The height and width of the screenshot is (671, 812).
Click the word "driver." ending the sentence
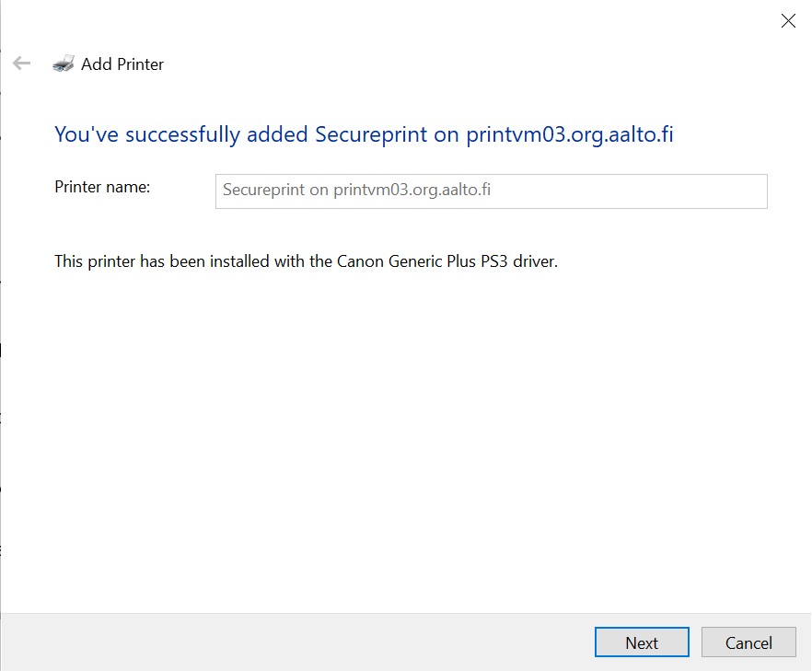pyautogui.click(x=535, y=261)
